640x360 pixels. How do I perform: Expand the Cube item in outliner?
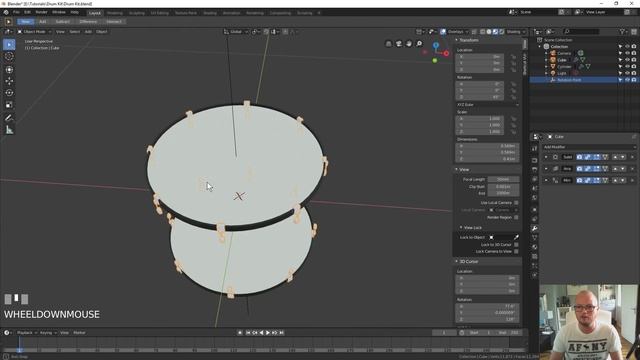tap(547, 60)
